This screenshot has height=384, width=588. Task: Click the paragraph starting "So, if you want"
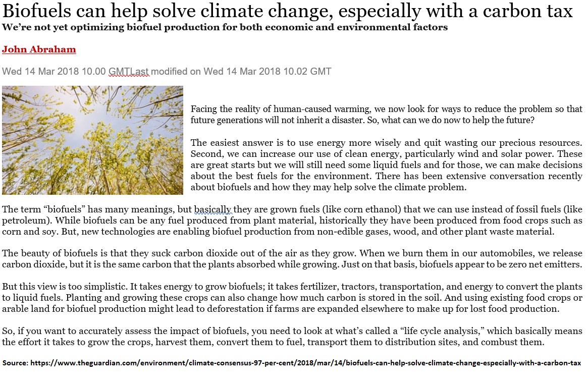[292, 337]
